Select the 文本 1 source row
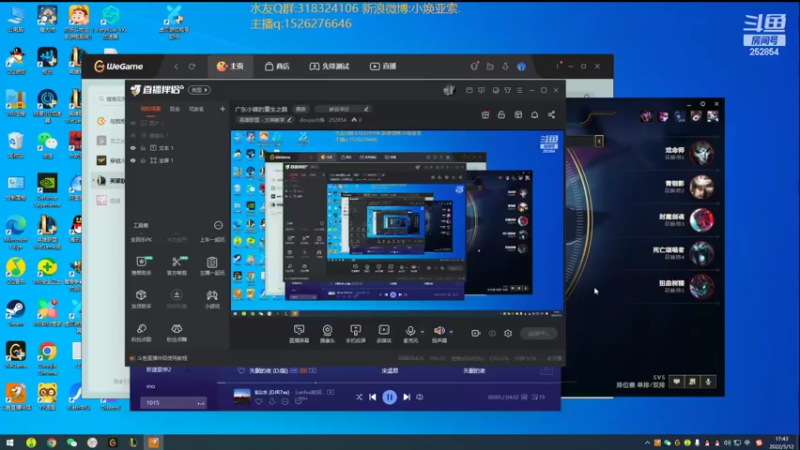The width and height of the screenshot is (800, 450). 178,148
